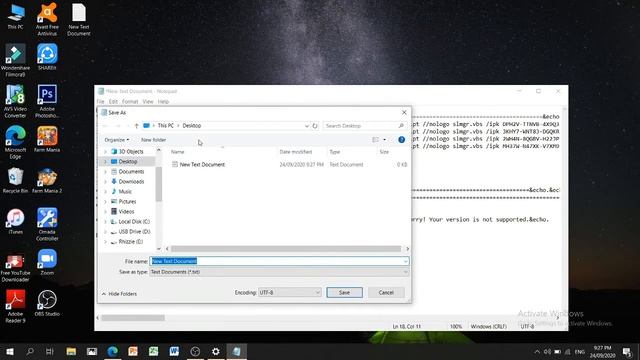Click the Save button
The height and width of the screenshot is (360, 640).
(x=344, y=292)
